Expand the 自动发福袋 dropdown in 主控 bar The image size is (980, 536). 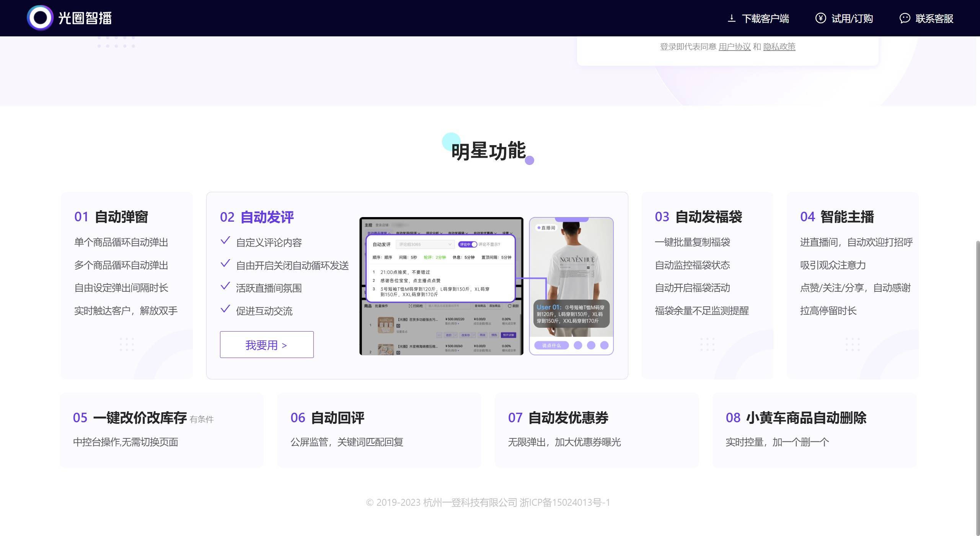coord(458,233)
